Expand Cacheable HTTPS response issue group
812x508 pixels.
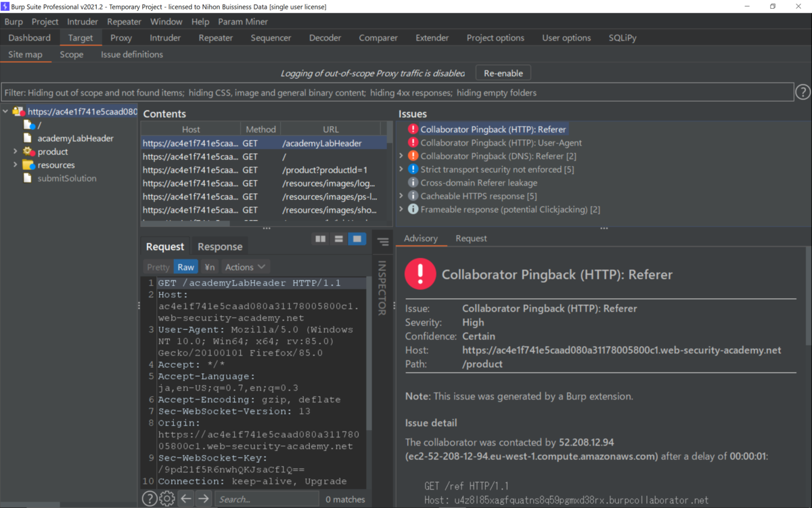(401, 196)
